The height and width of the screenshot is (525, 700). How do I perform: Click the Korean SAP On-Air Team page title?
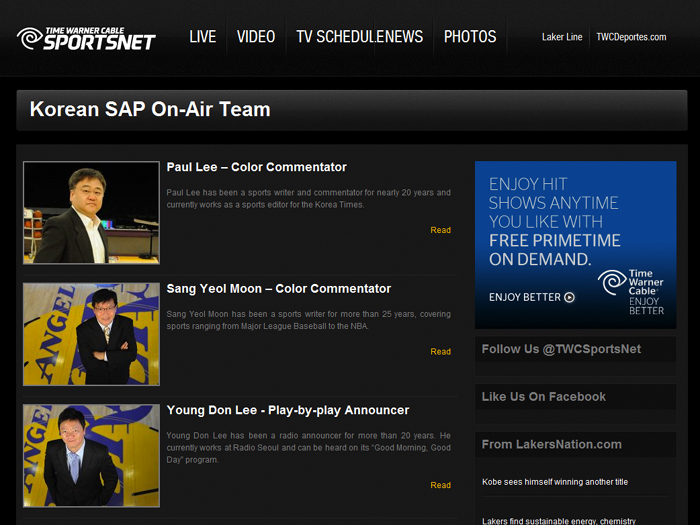coord(150,109)
